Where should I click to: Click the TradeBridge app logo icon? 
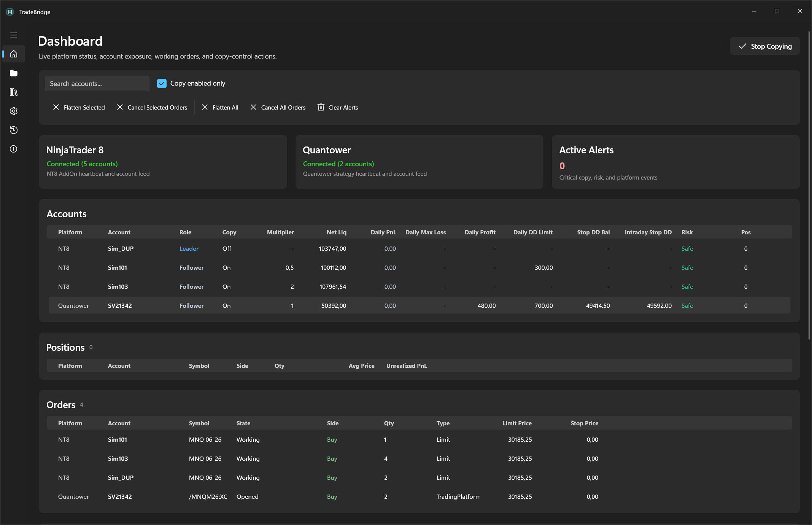pyautogui.click(x=10, y=12)
